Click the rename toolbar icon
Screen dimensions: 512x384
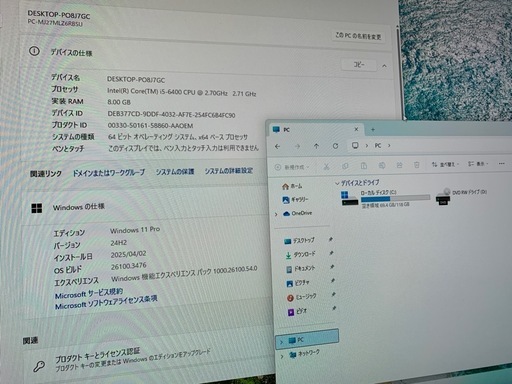click(382, 165)
